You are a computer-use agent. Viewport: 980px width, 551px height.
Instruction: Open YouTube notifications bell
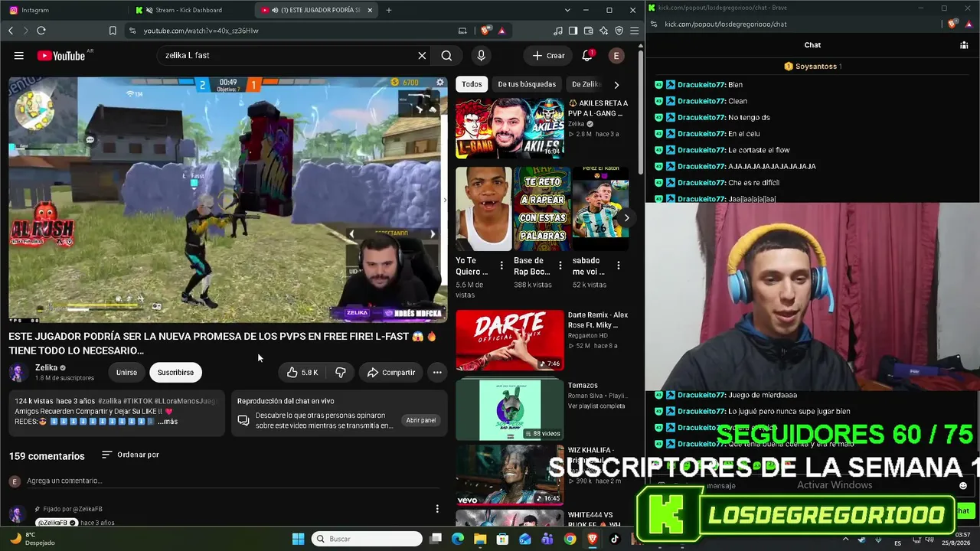(x=587, y=55)
